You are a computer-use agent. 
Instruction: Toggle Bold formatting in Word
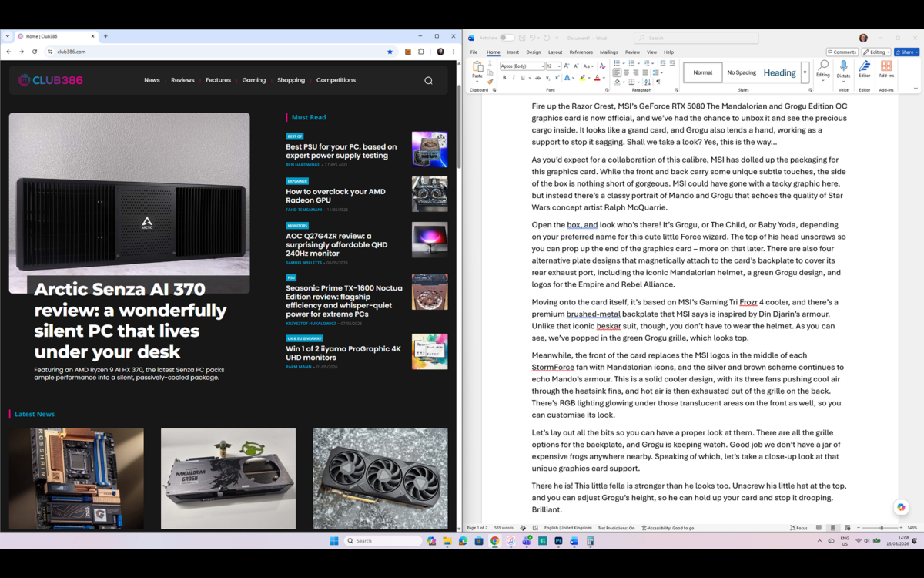coord(504,78)
